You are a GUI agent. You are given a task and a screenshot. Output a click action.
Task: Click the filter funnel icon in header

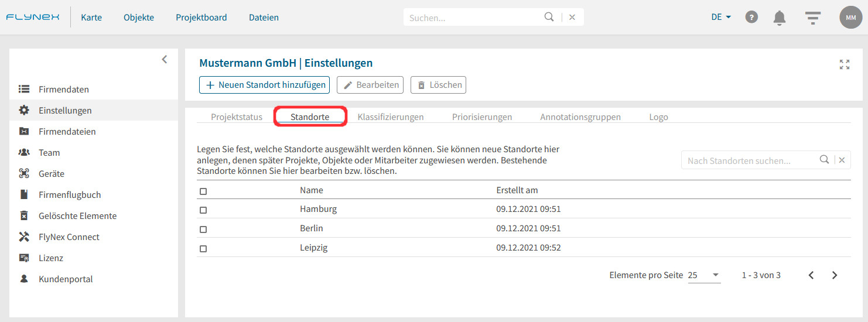click(x=812, y=18)
